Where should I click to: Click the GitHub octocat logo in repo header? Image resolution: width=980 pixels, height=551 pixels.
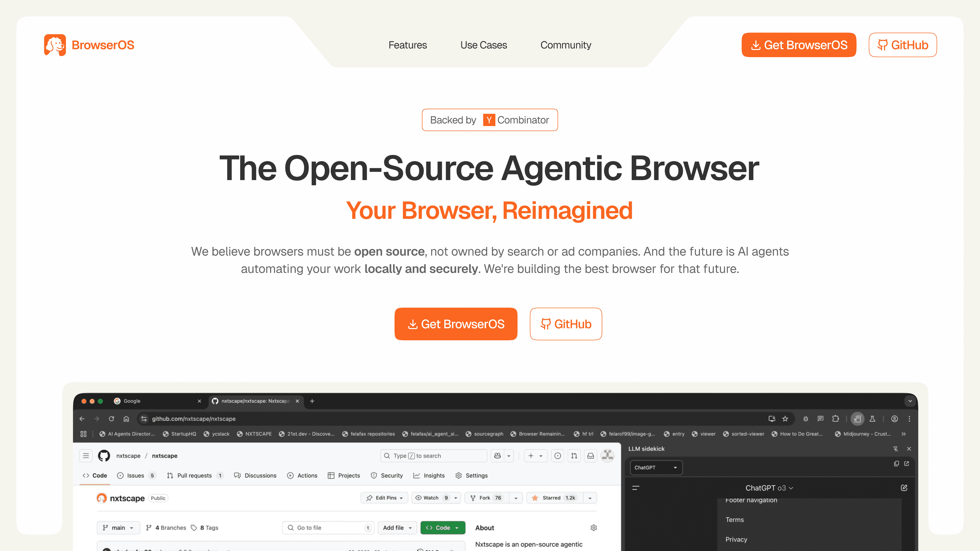pyautogui.click(x=104, y=456)
